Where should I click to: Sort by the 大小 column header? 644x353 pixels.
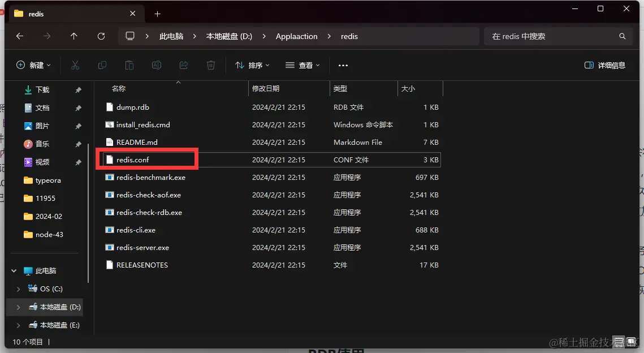point(408,88)
